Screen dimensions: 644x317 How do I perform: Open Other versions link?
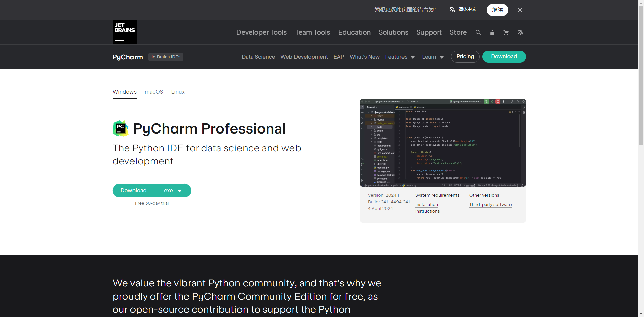point(484,195)
